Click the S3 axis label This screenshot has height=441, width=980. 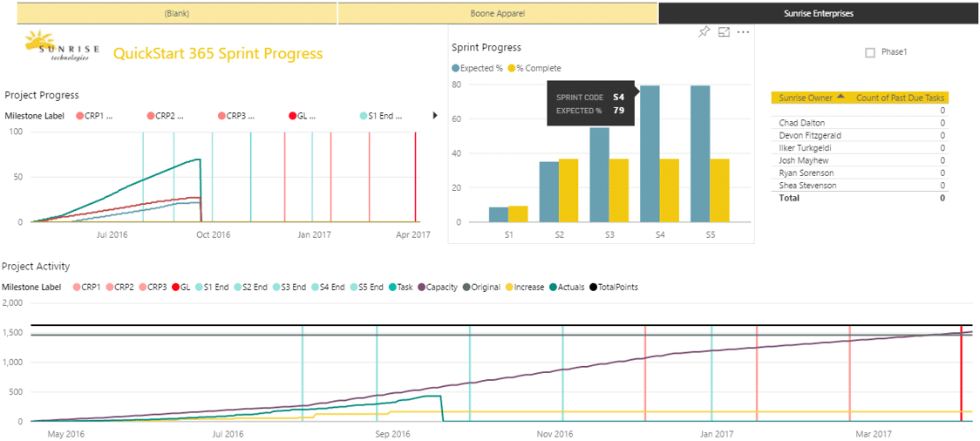pyautogui.click(x=609, y=234)
